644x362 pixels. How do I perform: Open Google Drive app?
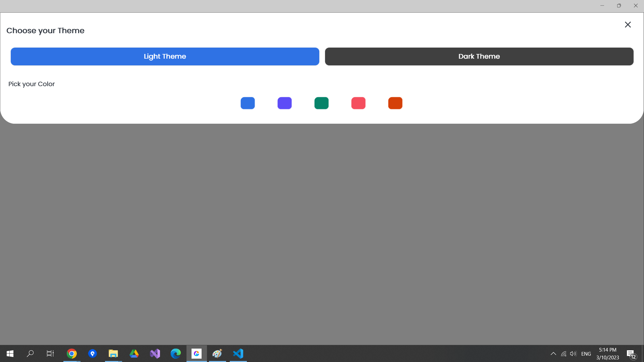134,354
